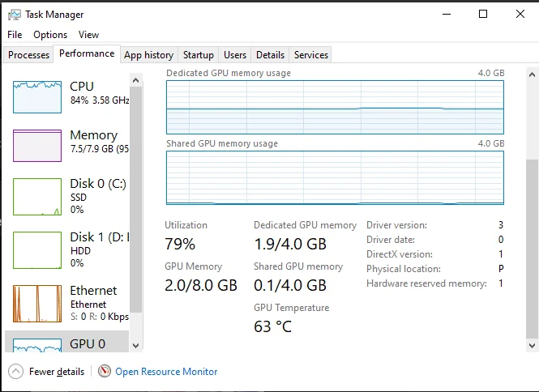This screenshot has height=392, width=539.
Task: Click the CPU label in sidebar
Action: click(82, 86)
